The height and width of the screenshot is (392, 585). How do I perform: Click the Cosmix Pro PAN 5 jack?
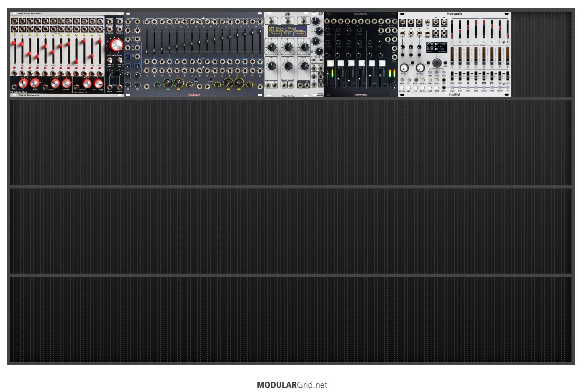(x=394, y=48)
